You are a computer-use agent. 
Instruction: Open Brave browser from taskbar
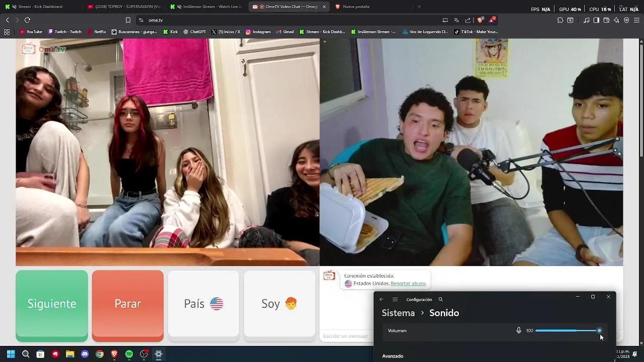click(114, 354)
